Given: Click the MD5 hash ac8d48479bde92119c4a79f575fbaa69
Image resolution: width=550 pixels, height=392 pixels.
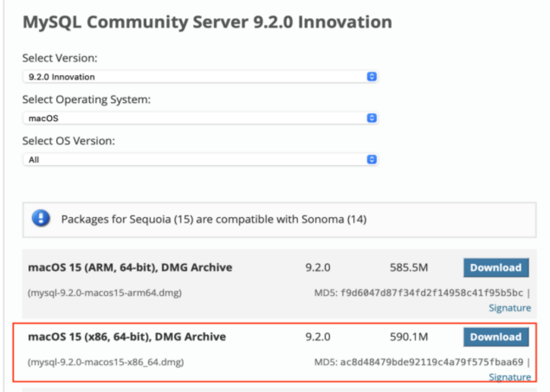Looking at the screenshot, I should point(432,362).
